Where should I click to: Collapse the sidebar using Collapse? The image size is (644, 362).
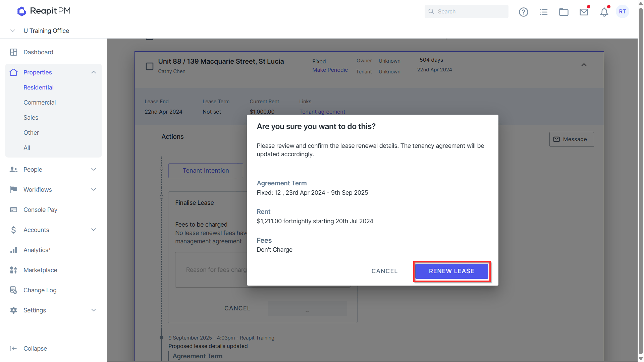29,348
